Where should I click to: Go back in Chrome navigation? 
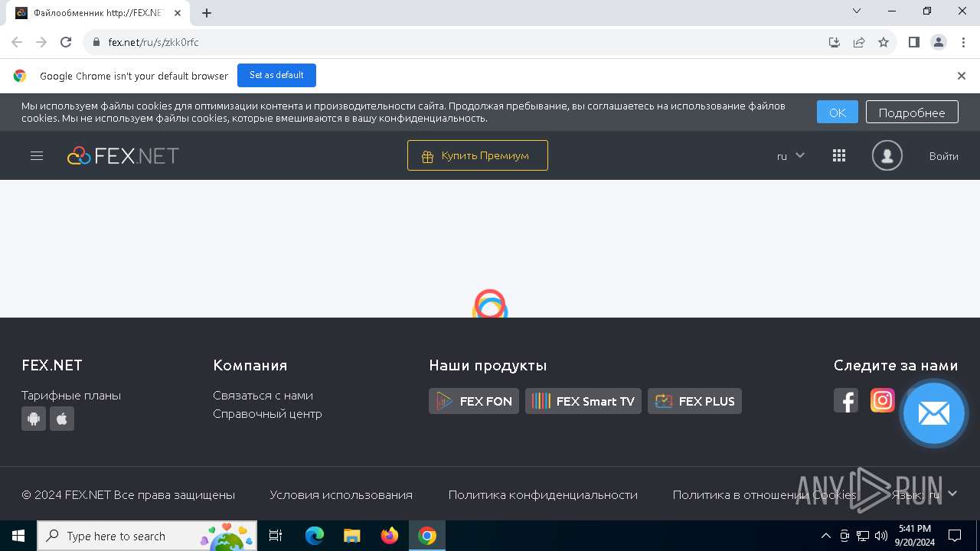(17, 42)
